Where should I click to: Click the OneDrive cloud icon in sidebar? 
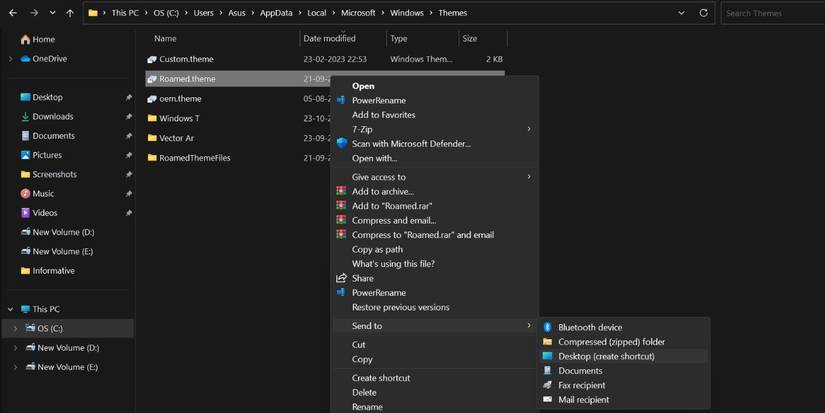(x=25, y=59)
